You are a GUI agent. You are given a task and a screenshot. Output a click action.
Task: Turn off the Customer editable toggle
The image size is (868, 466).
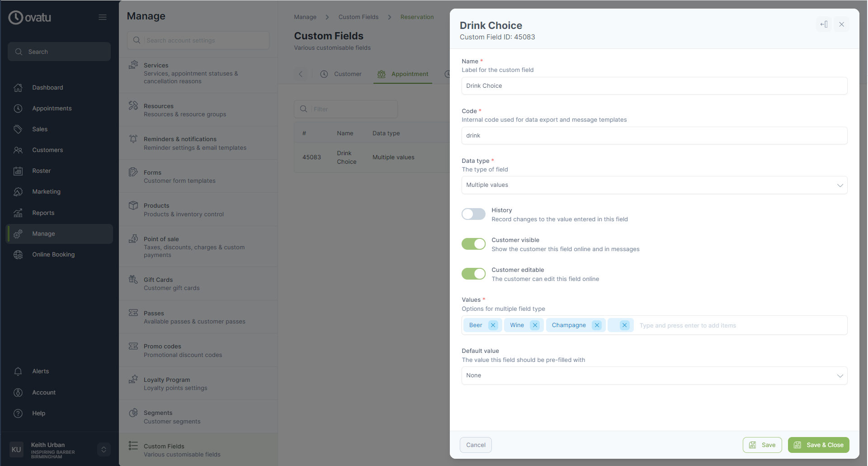point(473,274)
